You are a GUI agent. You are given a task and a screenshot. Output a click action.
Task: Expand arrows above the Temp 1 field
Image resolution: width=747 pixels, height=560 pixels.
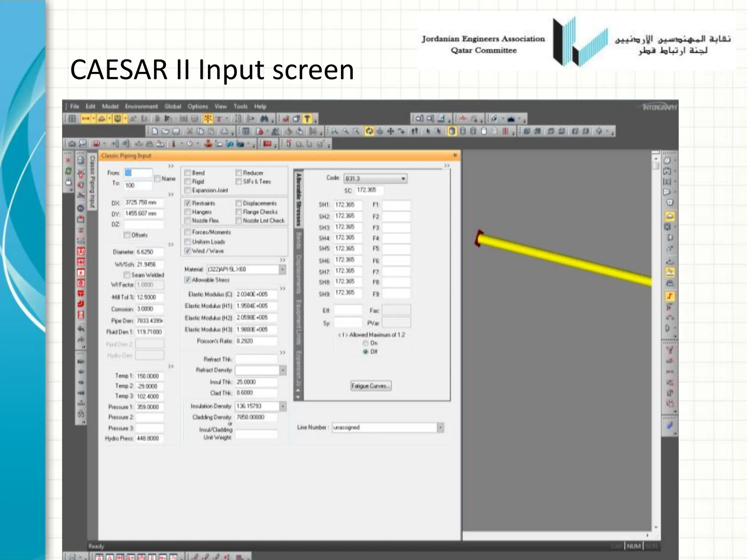(171, 366)
